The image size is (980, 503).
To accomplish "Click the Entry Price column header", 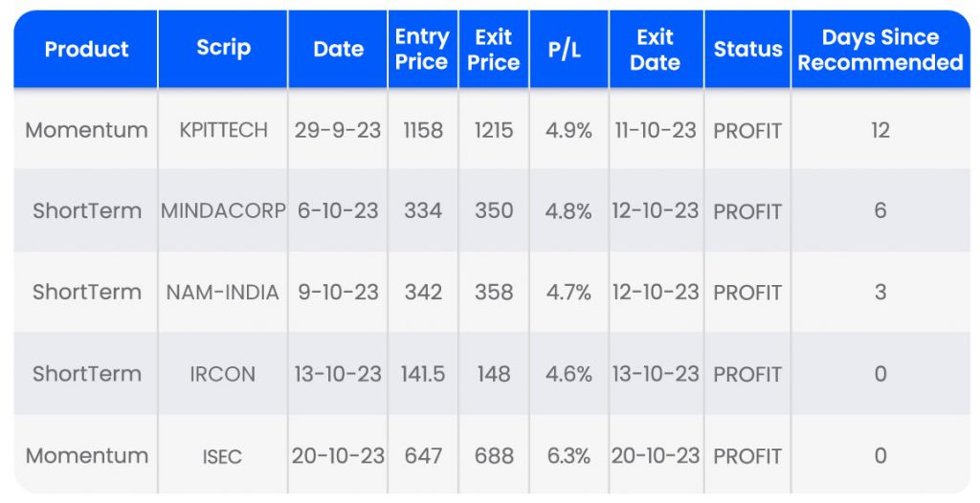I will pos(422,50).
